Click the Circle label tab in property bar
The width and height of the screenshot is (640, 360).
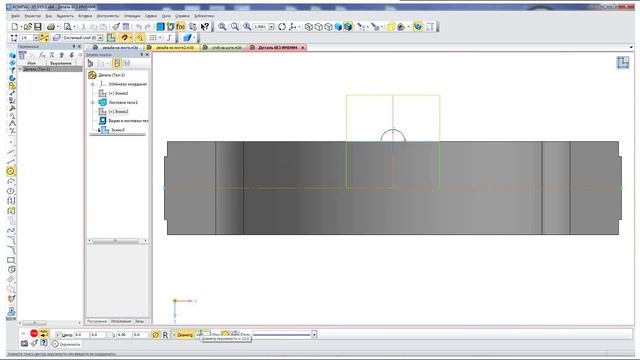(x=66, y=344)
